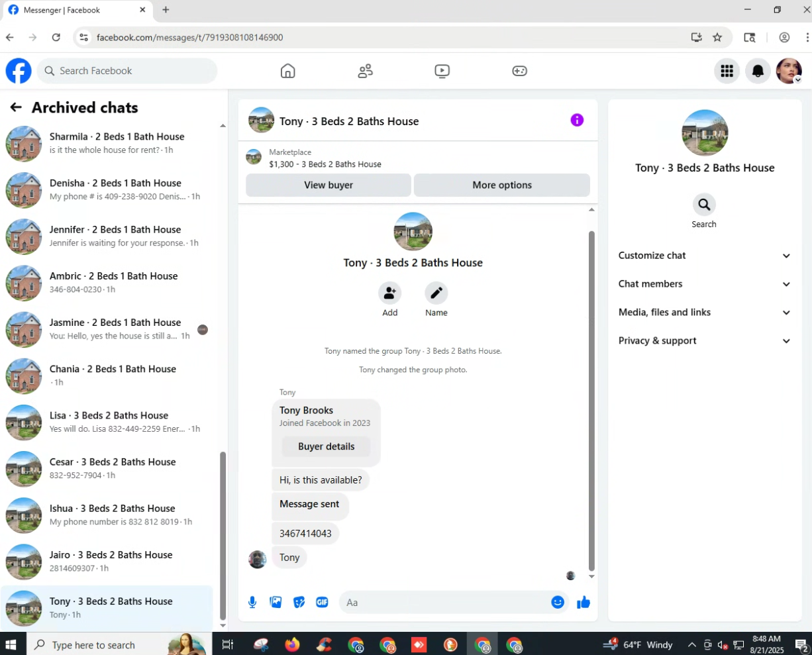Viewport: 812px width, 655px height.
Task: Choose a GIF icon
Action: pos(322,602)
